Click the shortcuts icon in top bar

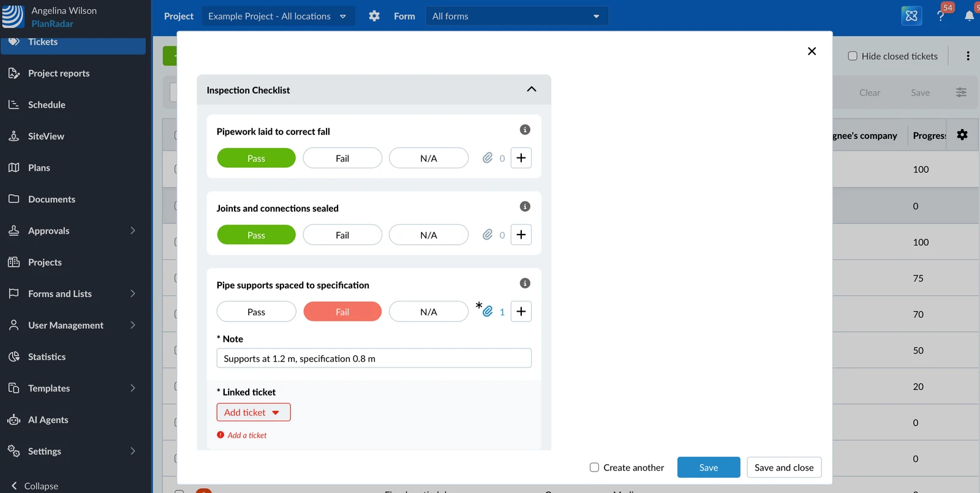[911, 16]
